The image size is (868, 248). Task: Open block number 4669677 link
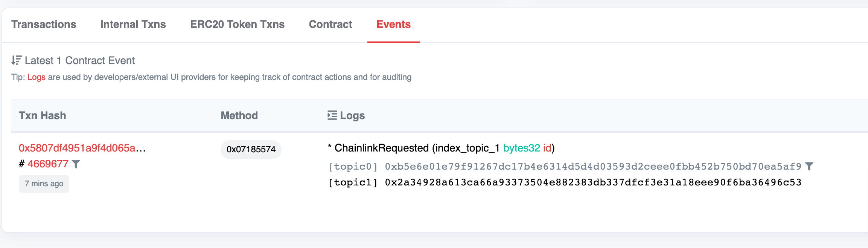click(x=48, y=164)
